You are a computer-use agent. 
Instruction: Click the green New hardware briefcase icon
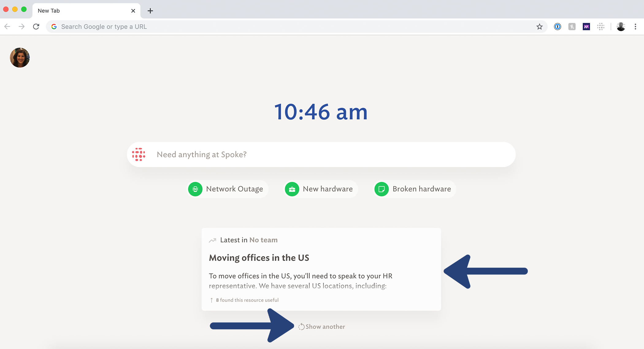(292, 189)
